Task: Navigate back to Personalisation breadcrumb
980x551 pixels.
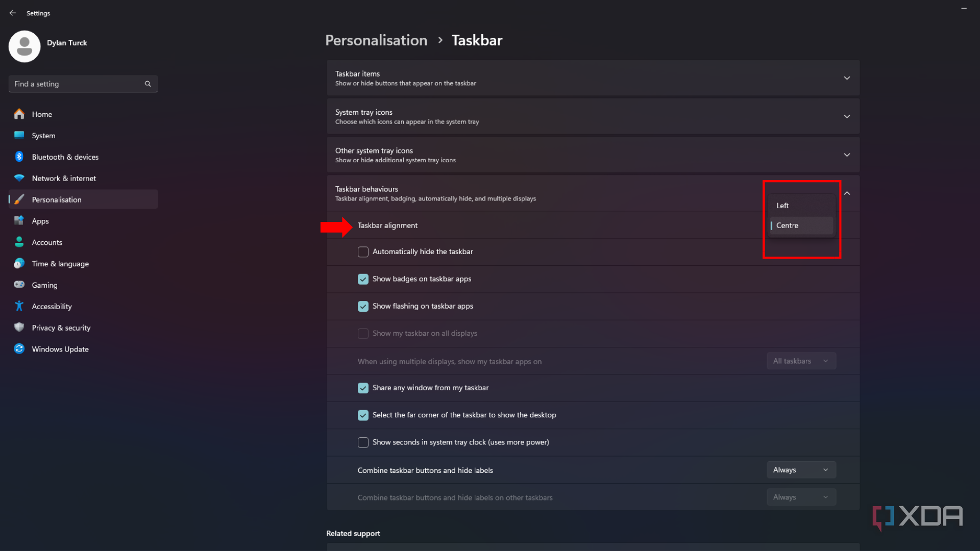Action: pos(376,40)
